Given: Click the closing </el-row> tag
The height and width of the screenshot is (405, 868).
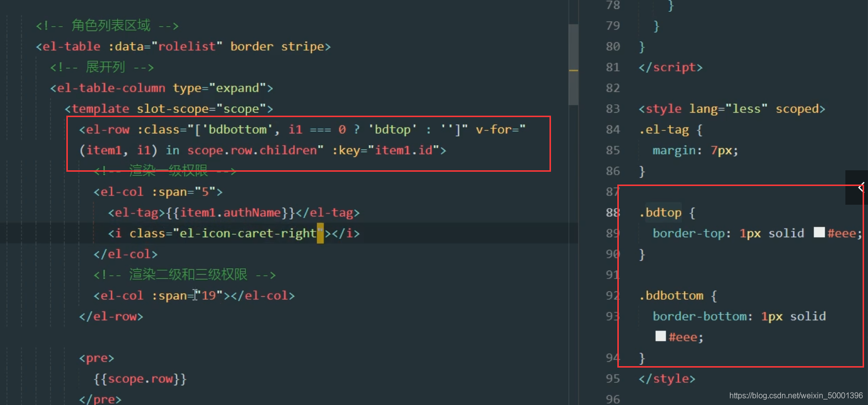Looking at the screenshot, I should pyautogui.click(x=111, y=317).
